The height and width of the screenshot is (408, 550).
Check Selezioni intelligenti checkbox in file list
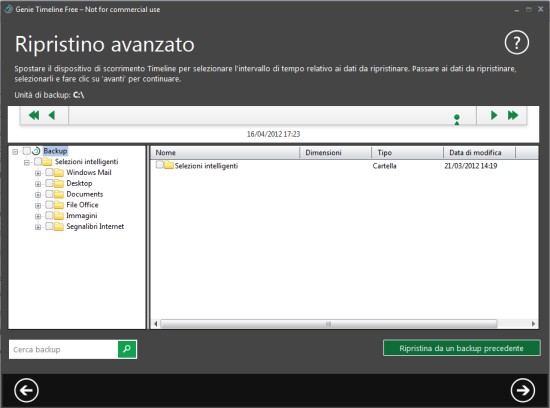tap(160, 165)
